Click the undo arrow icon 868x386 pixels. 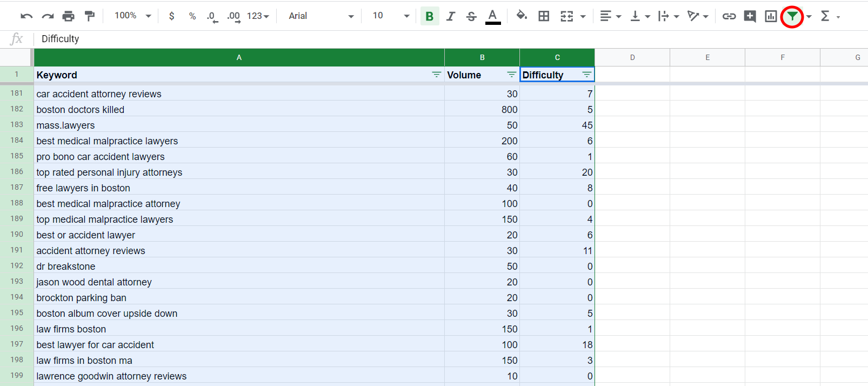tap(26, 16)
